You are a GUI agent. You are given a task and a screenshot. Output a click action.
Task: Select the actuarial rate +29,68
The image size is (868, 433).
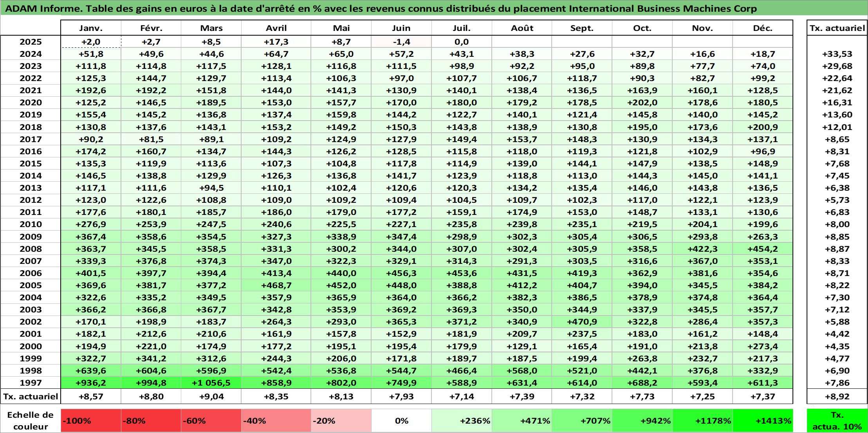[837, 66]
